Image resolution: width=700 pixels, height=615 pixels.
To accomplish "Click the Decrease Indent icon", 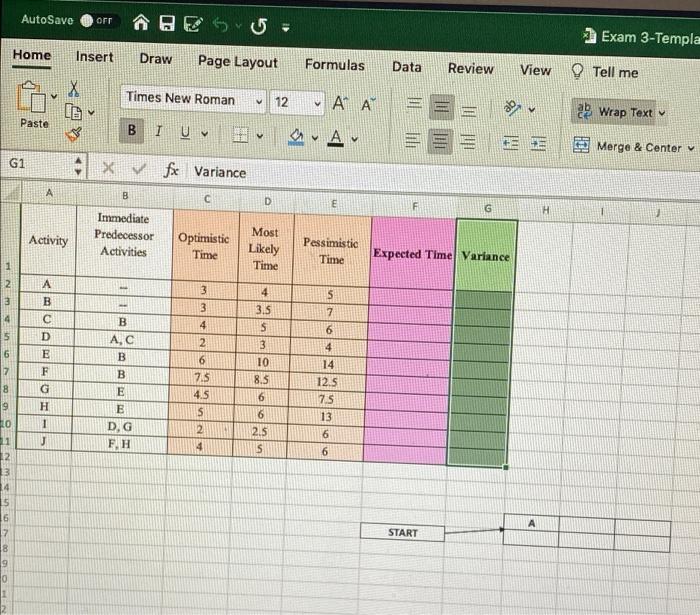I will coord(510,143).
